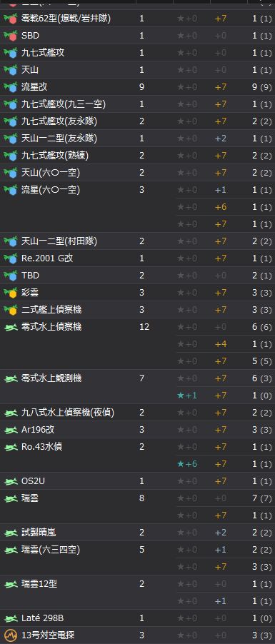Viewport: 275px width, 644px height.
Task: Click the yellow recon icon for 二式艦上偵察機
Action: (x=10, y=310)
